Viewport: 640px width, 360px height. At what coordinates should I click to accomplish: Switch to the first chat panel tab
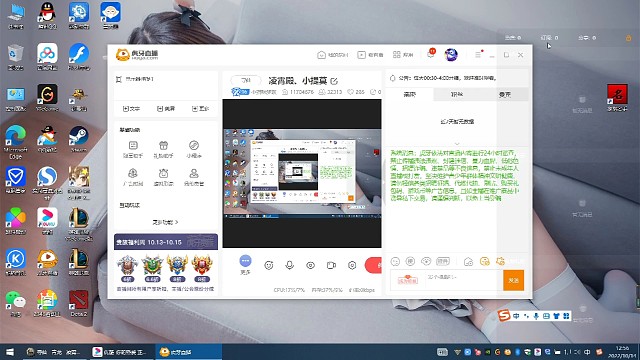coord(409,94)
